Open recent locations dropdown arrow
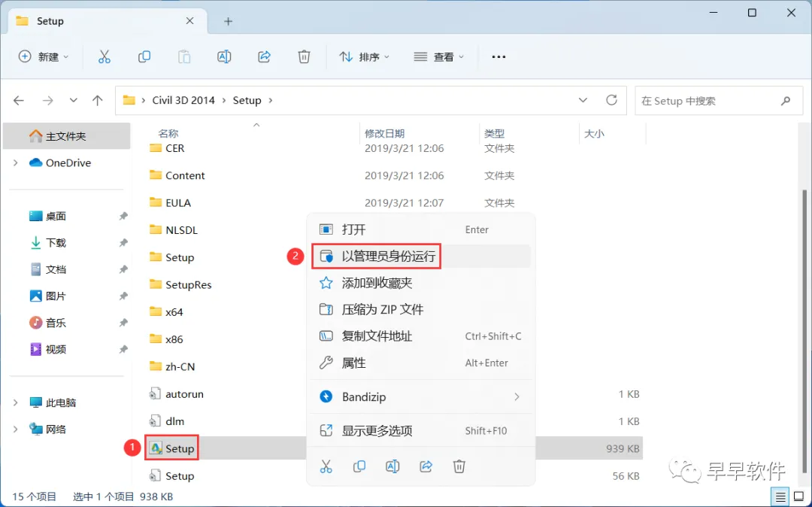 73,101
